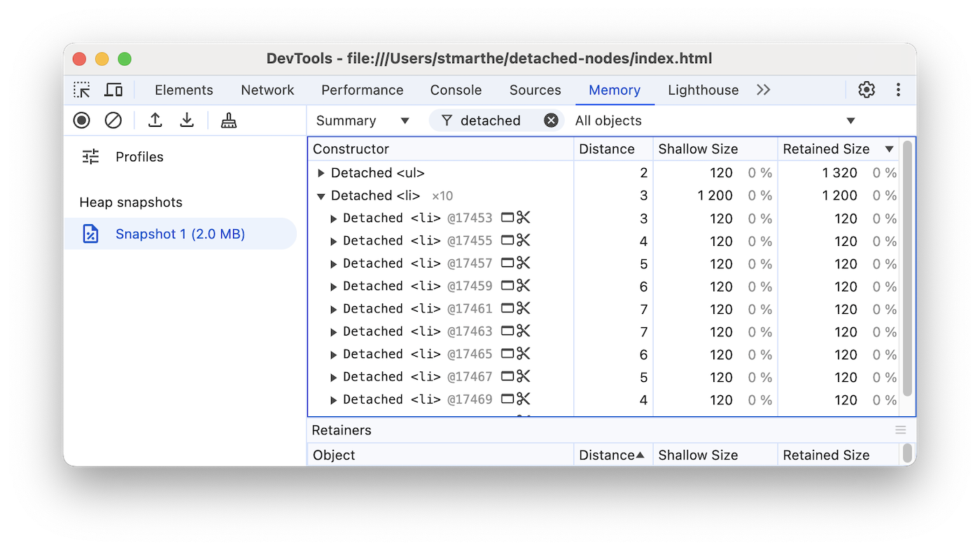The image size is (980, 550).
Task: Open the Summary view dropdown
Action: coord(363,120)
